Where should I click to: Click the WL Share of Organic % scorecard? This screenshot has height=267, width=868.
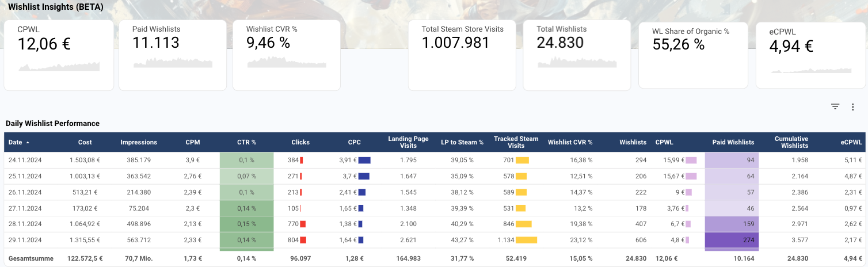693,55
